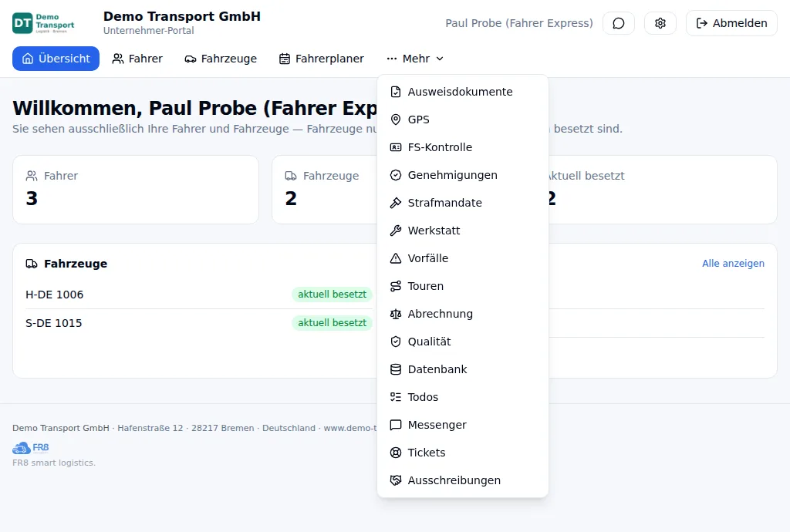The image size is (790, 532).
Task: Collapse the Mehr dropdown menu
Action: 415,59
